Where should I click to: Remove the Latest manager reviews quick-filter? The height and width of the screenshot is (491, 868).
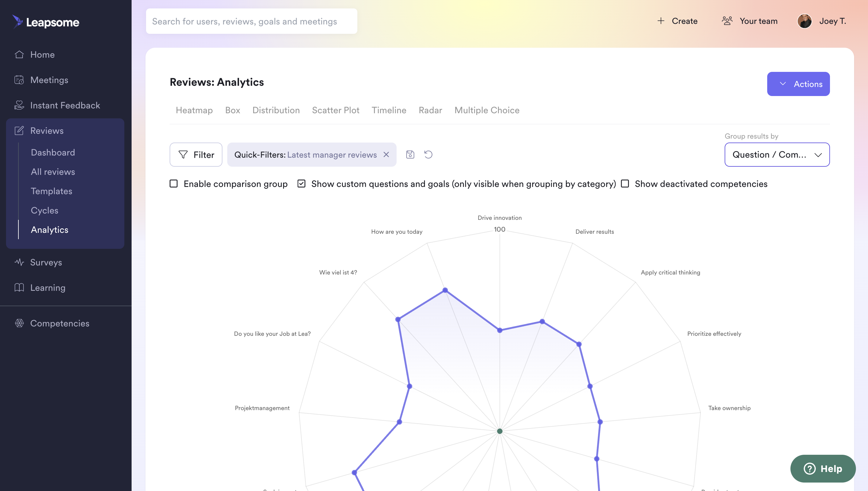point(386,154)
